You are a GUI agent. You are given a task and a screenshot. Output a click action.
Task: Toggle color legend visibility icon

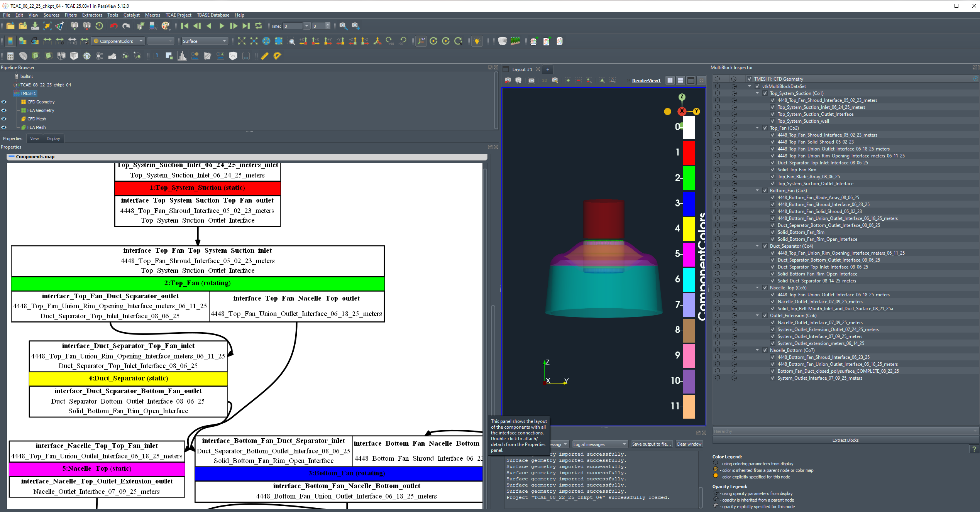click(x=10, y=41)
